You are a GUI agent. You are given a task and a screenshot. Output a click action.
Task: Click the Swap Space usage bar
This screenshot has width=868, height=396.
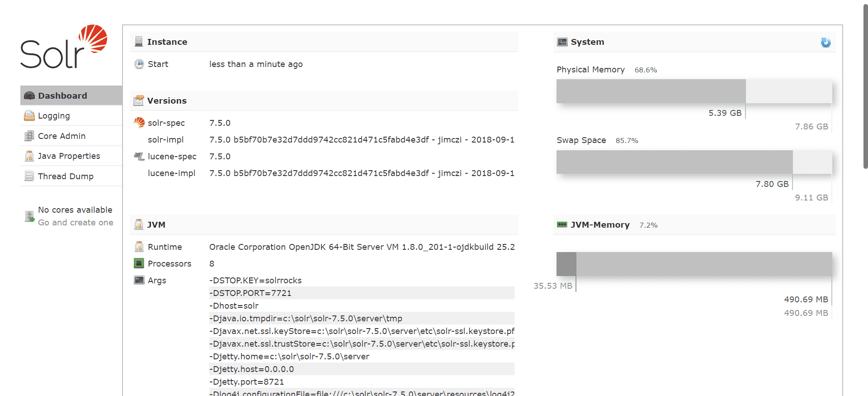tap(694, 162)
